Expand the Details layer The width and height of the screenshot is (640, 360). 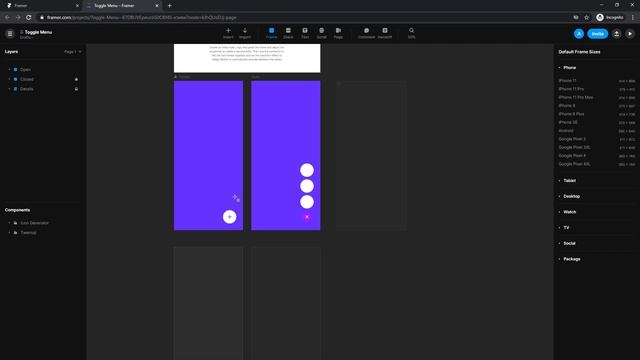click(x=9, y=89)
